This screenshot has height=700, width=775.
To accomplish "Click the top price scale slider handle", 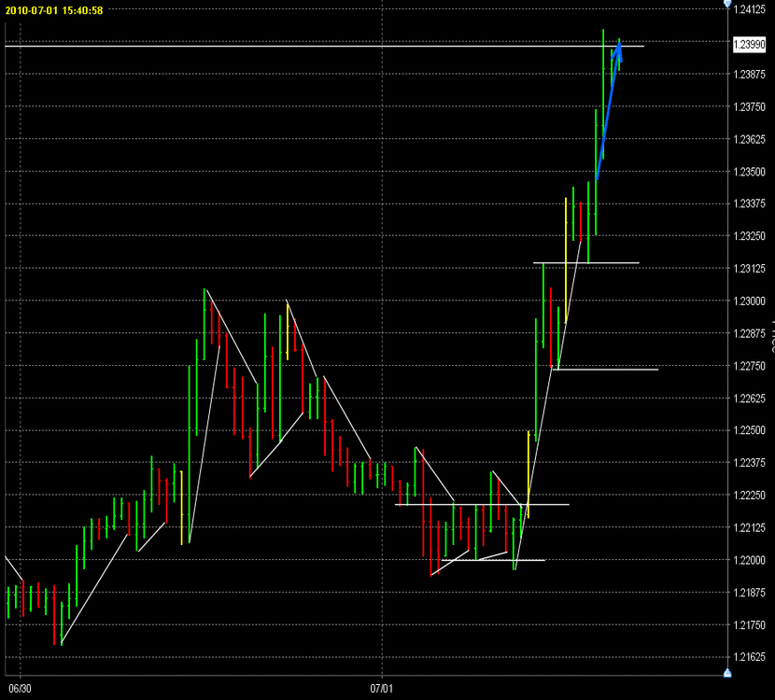I will tap(727, 4).
